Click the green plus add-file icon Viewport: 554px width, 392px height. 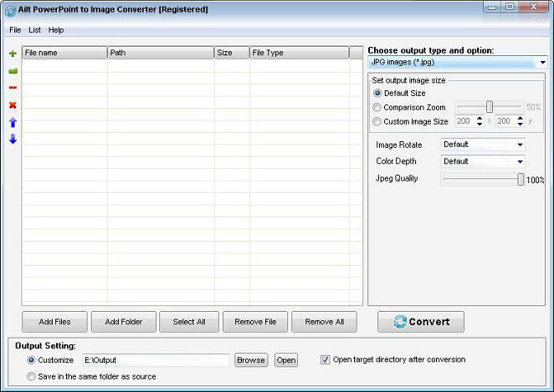pyautogui.click(x=13, y=53)
